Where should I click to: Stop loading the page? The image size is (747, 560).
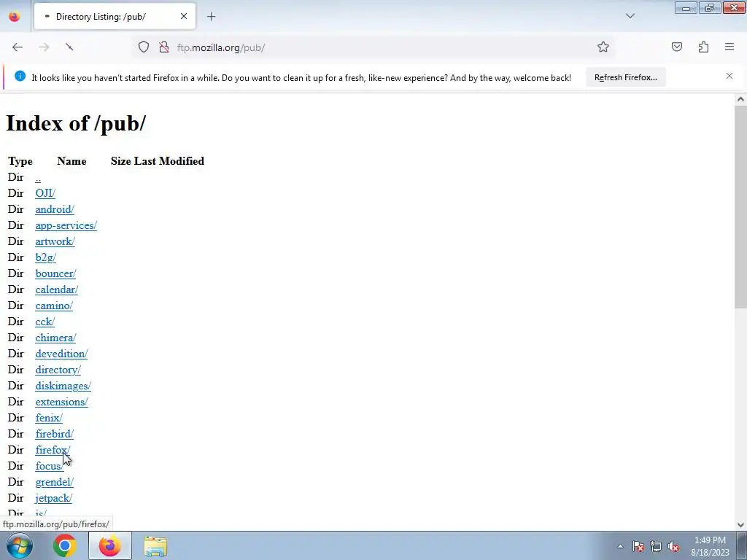click(69, 47)
